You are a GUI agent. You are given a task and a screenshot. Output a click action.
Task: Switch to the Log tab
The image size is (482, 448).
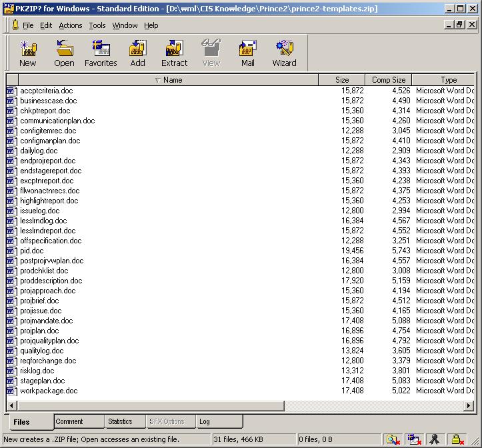click(219, 421)
